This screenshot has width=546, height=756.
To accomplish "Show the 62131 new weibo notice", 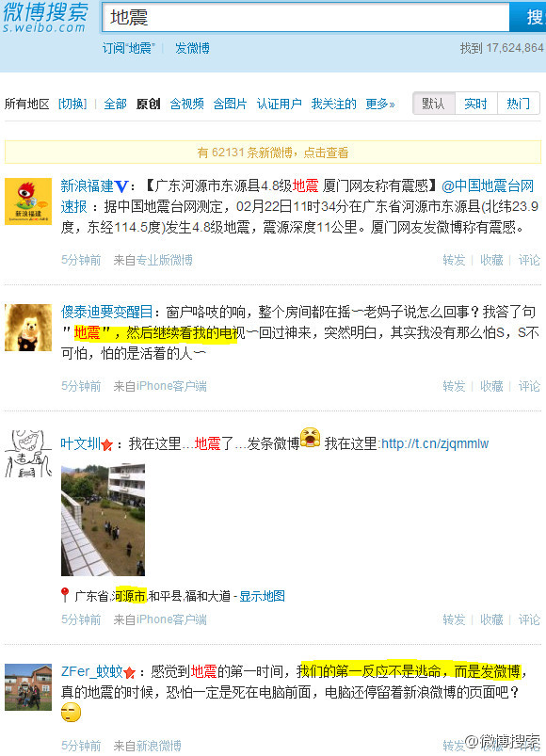I will [273, 153].
